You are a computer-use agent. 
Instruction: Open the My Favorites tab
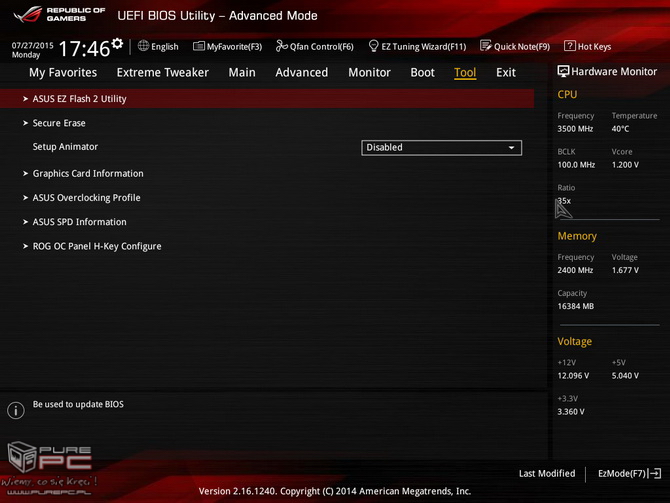point(63,73)
